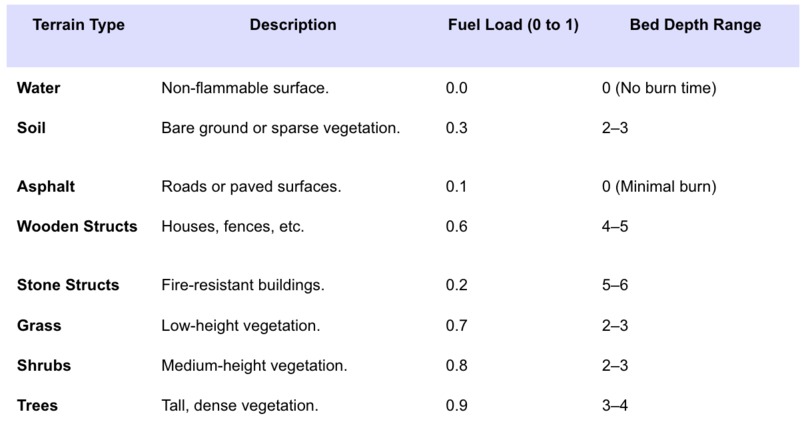The image size is (806, 434).
Task: Click the 'Tall, dense vegetation.' description
Action: pyautogui.click(x=240, y=406)
